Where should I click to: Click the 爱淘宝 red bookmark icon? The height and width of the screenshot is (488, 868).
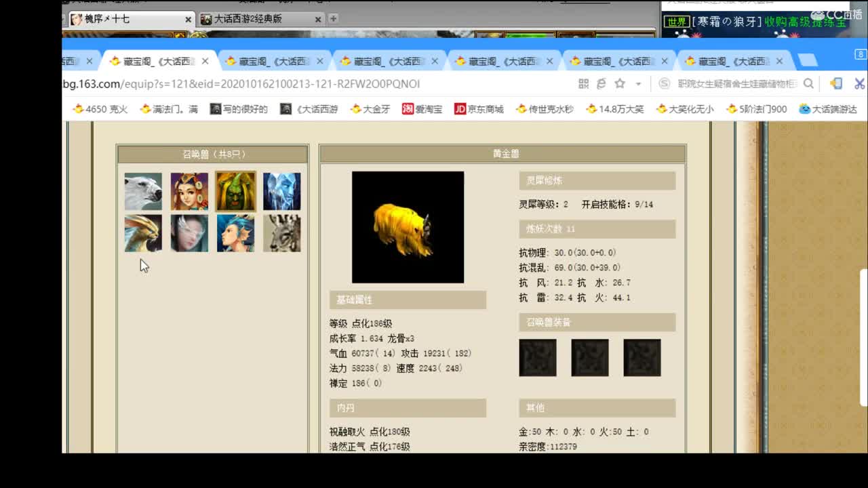point(408,109)
